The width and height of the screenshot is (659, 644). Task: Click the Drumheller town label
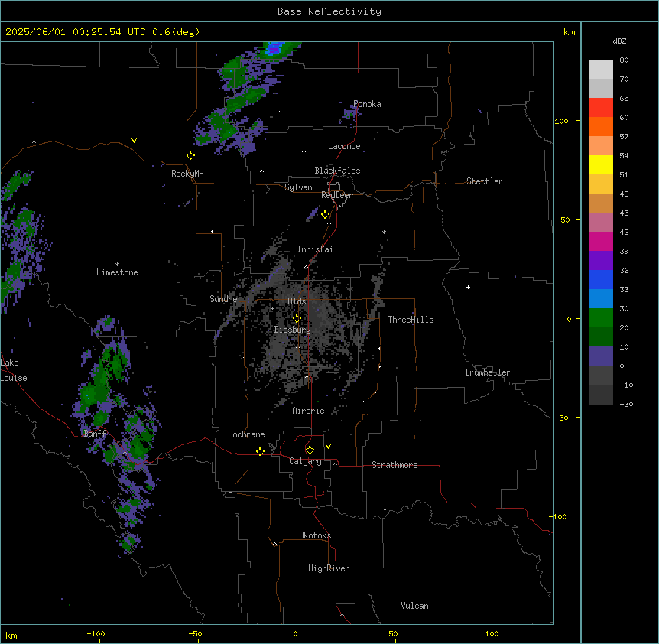(x=488, y=372)
